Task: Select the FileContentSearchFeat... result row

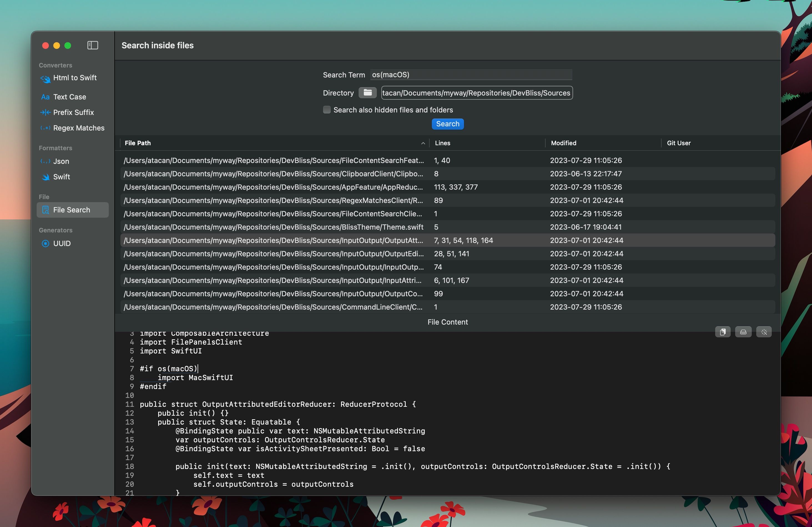Action: tap(448, 160)
